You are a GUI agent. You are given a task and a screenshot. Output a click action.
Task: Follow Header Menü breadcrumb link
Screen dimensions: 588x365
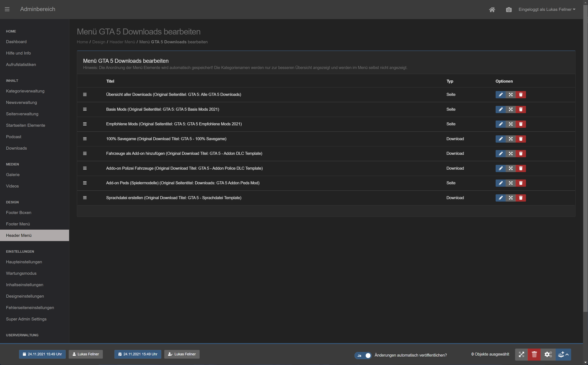(122, 42)
